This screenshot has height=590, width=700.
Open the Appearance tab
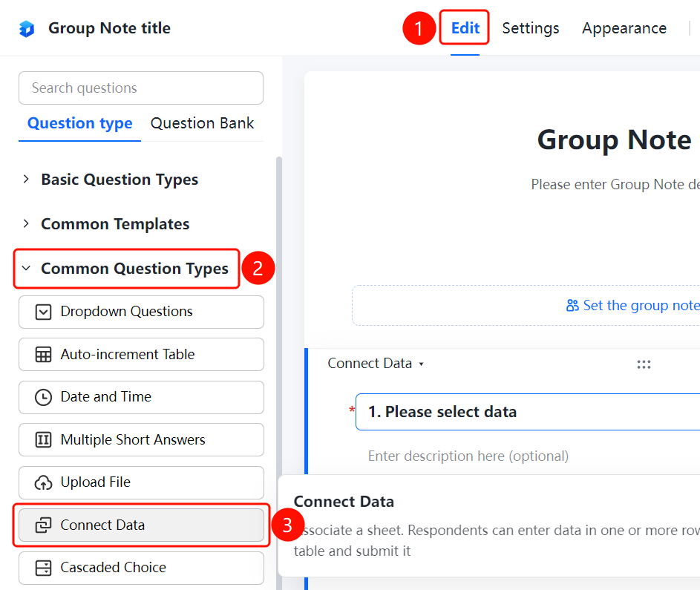click(624, 28)
